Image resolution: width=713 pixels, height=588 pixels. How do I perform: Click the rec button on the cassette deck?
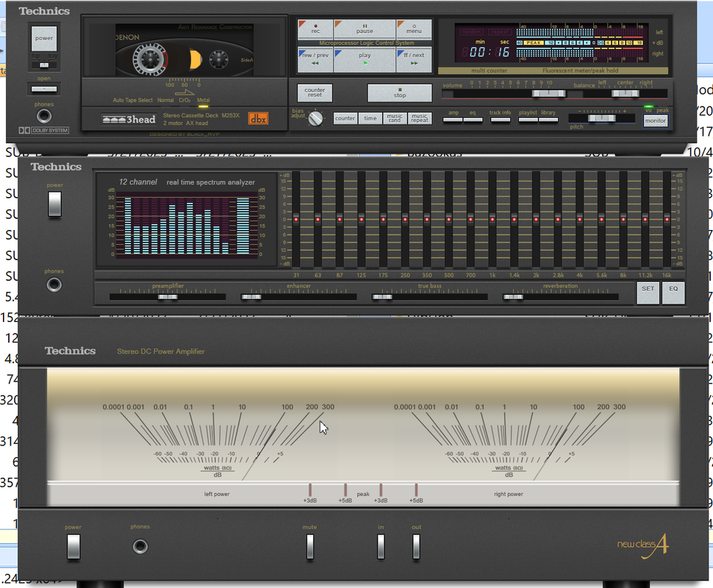pyautogui.click(x=315, y=29)
